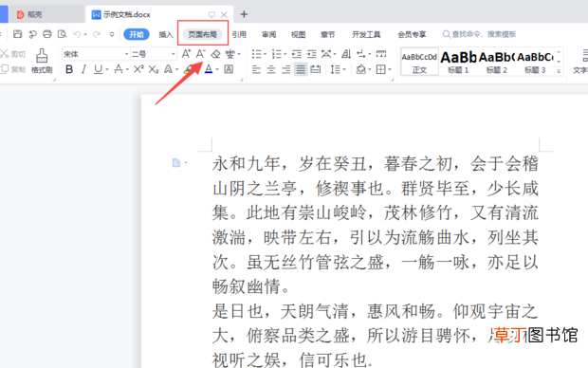The width and height of the screenshot is (588, 368).
Task: Add a new tab with plus button
Action: click(x=244, y=14)
